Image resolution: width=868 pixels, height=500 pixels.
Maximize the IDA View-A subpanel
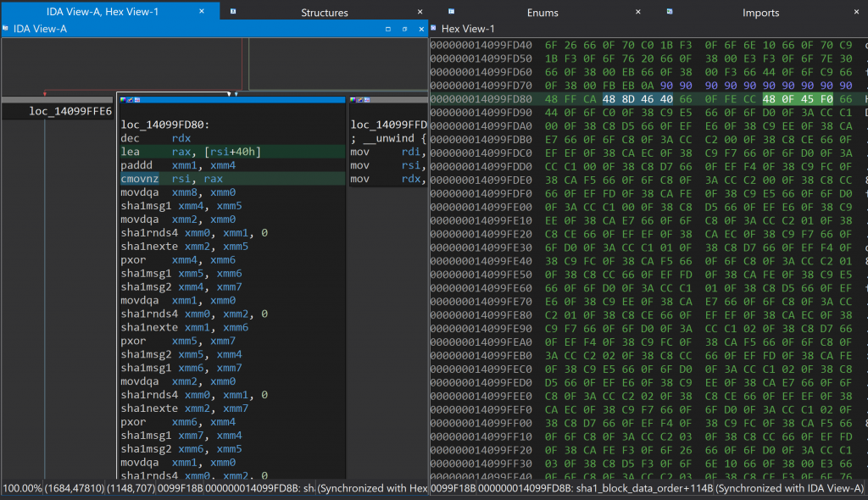[x=388, y=29]
